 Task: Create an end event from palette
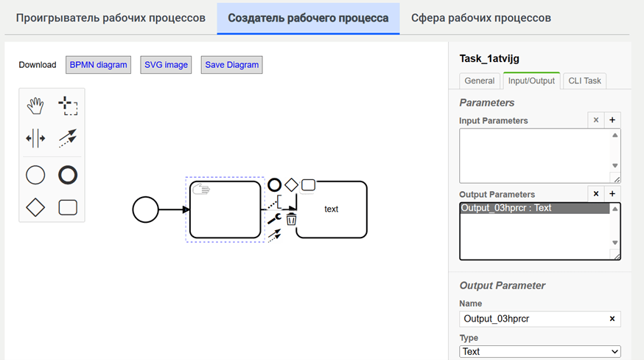click(x=68, y=176)
